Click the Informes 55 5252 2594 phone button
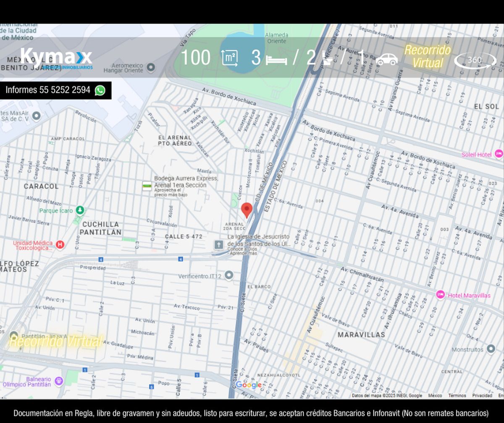 click(x=55, y=90)
